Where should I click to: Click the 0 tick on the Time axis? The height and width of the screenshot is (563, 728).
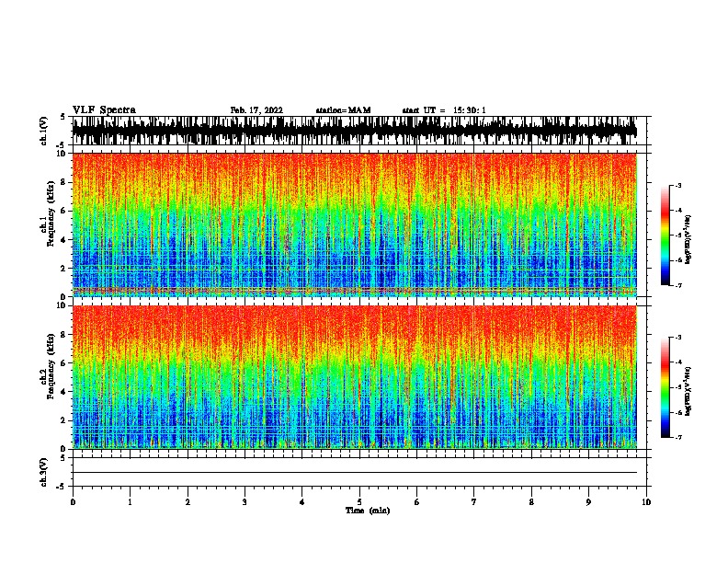point(73,501)
